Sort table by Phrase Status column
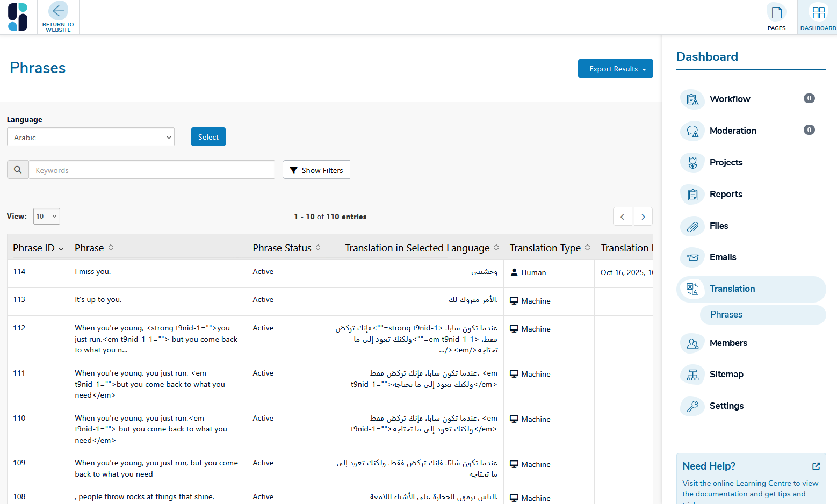This screenshot has width=837, height=504. click(x=286, y=248)
